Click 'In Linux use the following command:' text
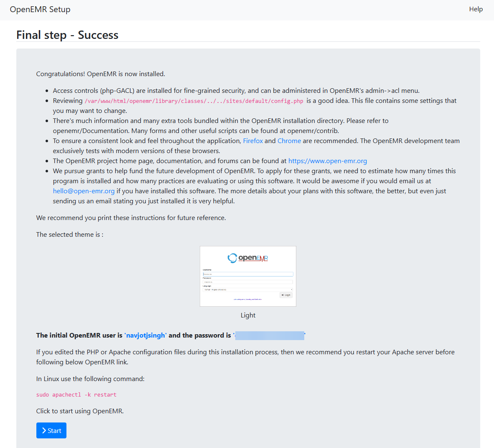 click(x=90, y=379)
